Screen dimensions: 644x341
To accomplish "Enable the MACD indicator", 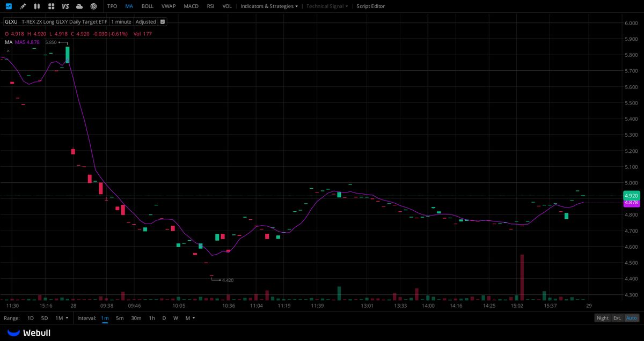I will click(x=191, y=6).
